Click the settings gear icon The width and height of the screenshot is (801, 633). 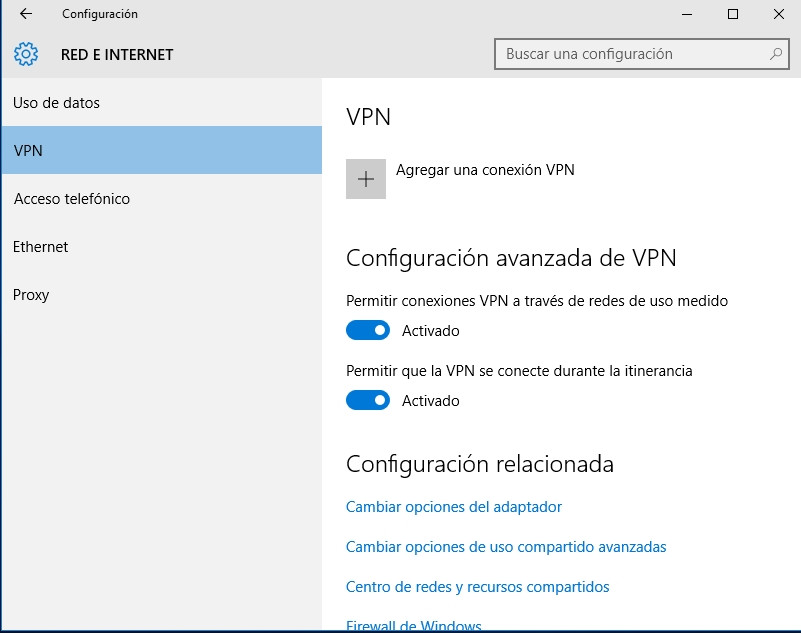coord(26,54)
